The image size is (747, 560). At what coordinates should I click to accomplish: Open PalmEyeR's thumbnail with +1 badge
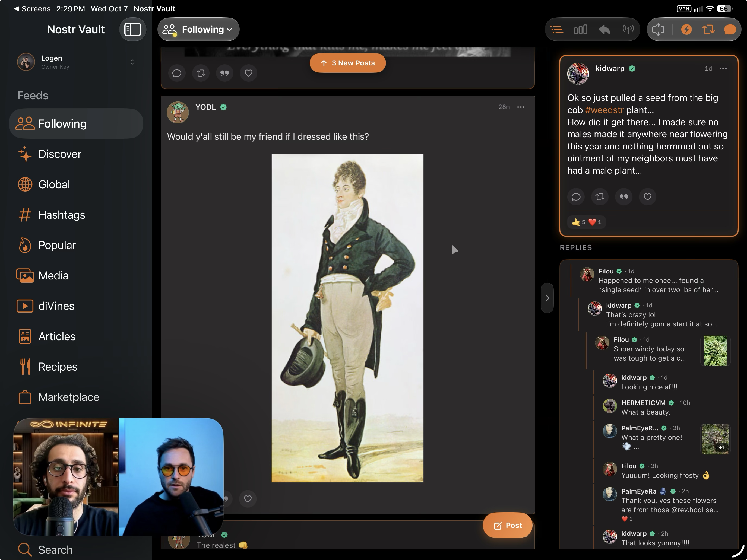tap(715, 439)
